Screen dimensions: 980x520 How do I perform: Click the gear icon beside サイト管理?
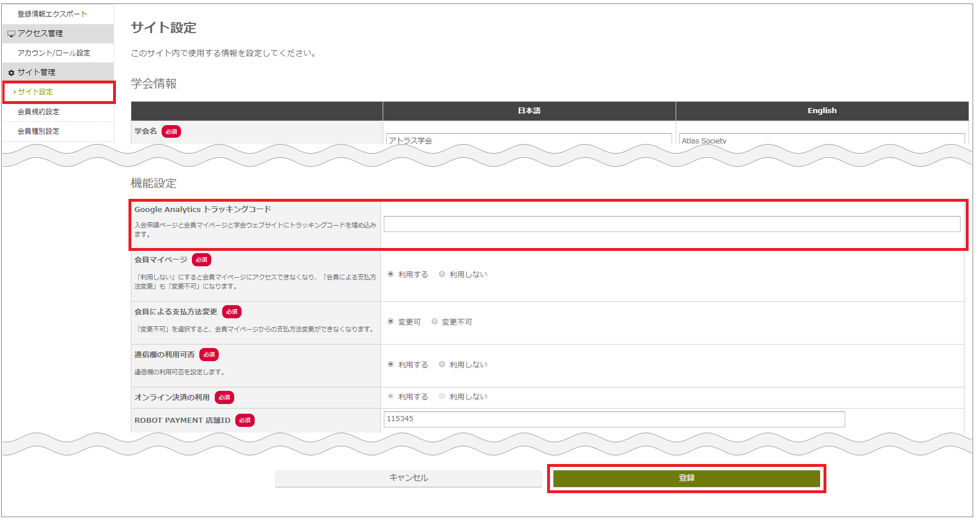point(11,73)
